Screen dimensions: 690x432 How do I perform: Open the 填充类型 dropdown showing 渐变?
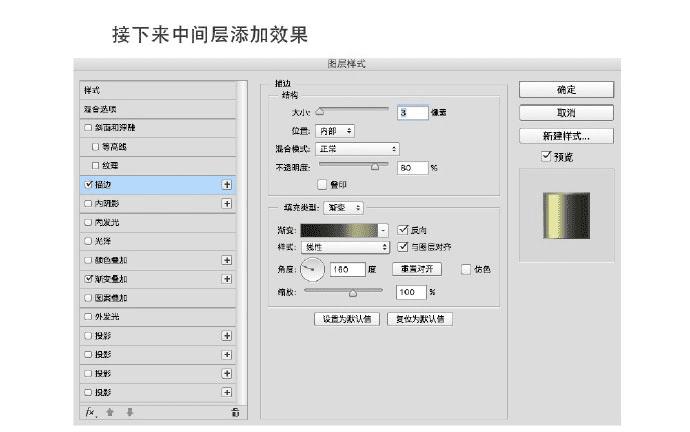tap(343, 208)
